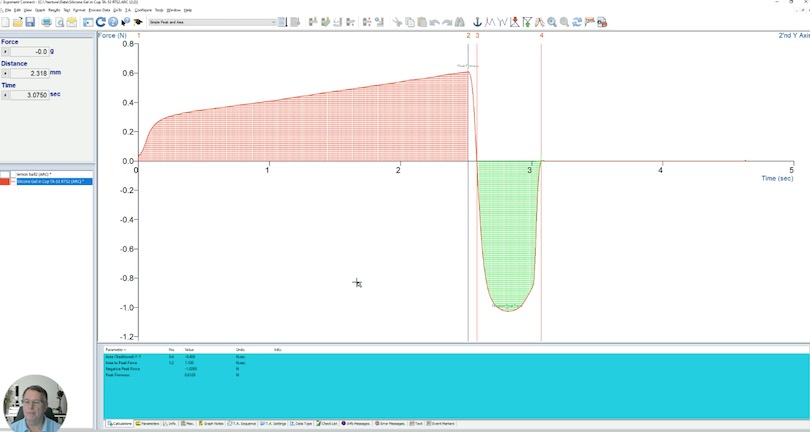Click the Force value field
810x432 pixels.
30,52
